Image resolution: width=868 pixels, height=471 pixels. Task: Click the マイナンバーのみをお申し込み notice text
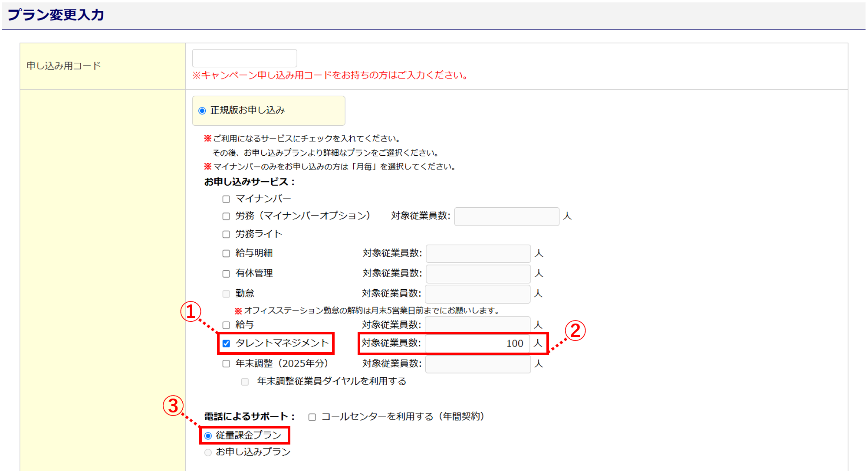(x=331, y=167)
